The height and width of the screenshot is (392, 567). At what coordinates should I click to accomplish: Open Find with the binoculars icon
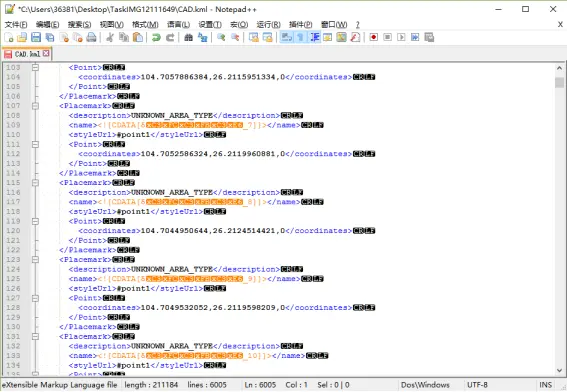pyautogui.click(x=188, y=37)
